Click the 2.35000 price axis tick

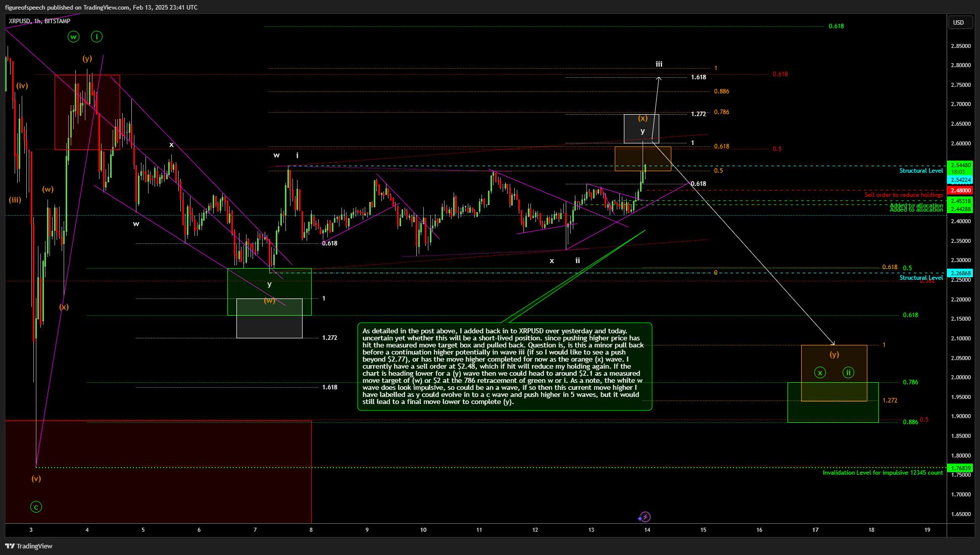click(x=961, y=241)
